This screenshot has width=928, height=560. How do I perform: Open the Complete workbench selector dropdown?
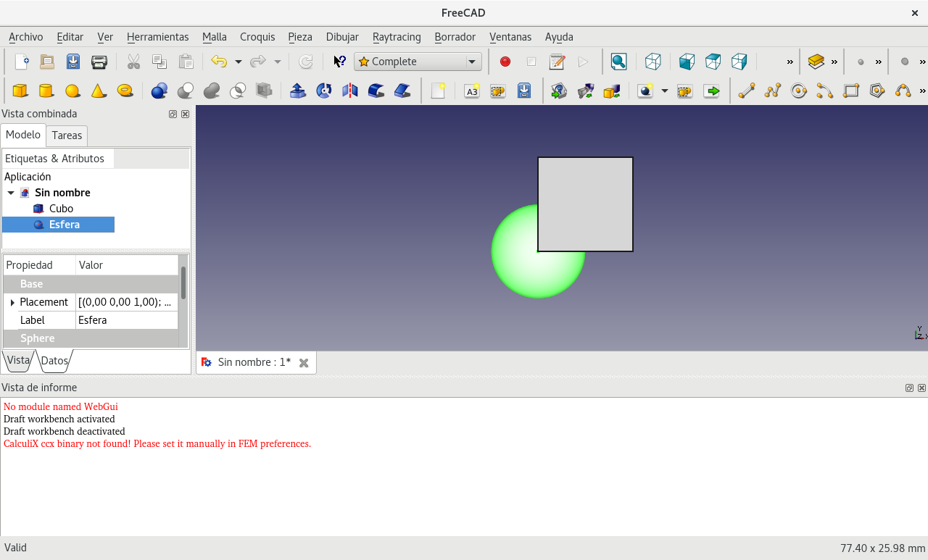tap(418, 62)
